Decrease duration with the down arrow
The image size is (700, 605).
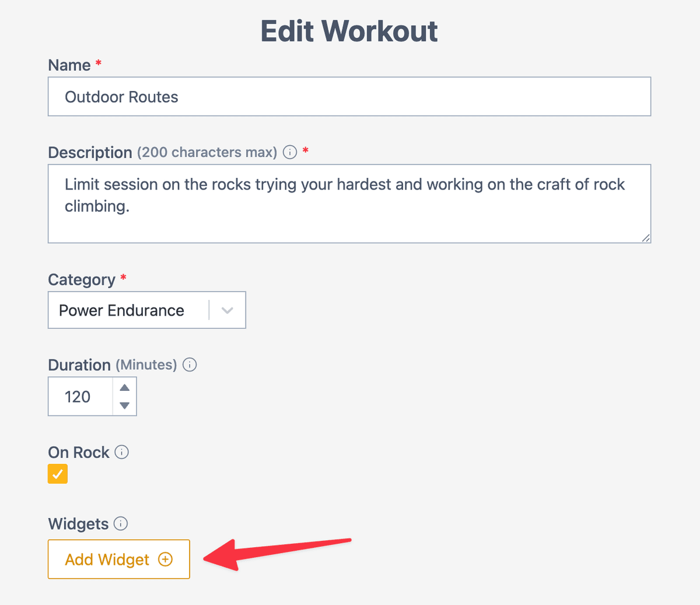coord(124,405)
